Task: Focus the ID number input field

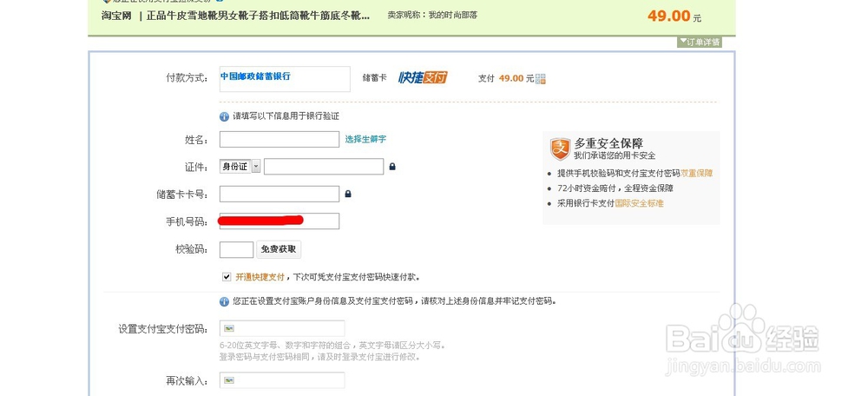Action: [x=324, y=166]
